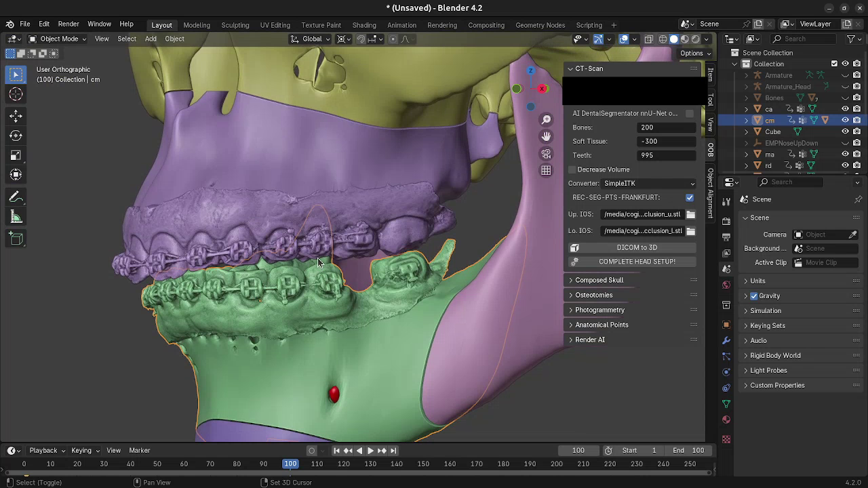Open the View Layer properties tab icon
This screenshot has width=868, height=488.
tap(726, 253)
